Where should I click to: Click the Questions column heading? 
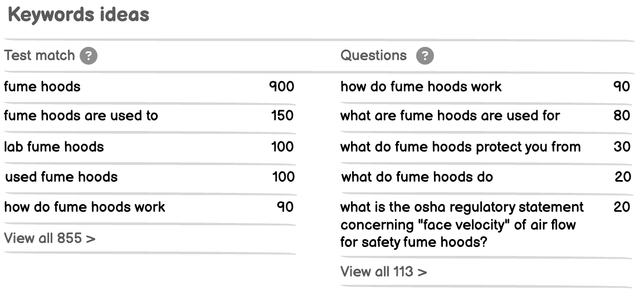[374, 56]
